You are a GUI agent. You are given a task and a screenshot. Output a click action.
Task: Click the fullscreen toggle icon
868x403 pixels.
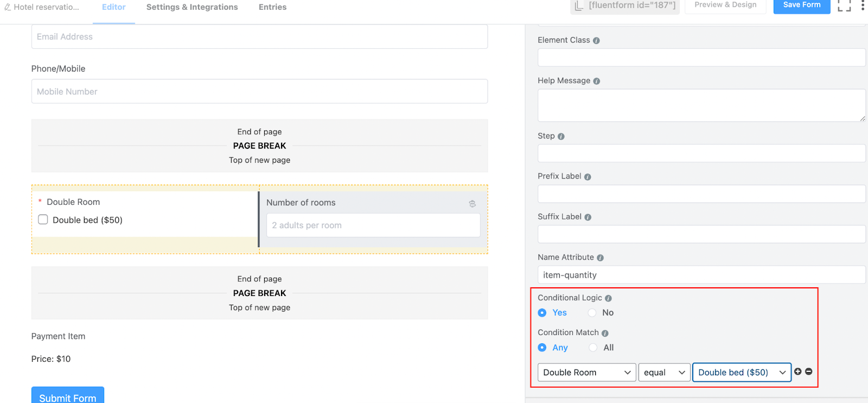(844, 6)
